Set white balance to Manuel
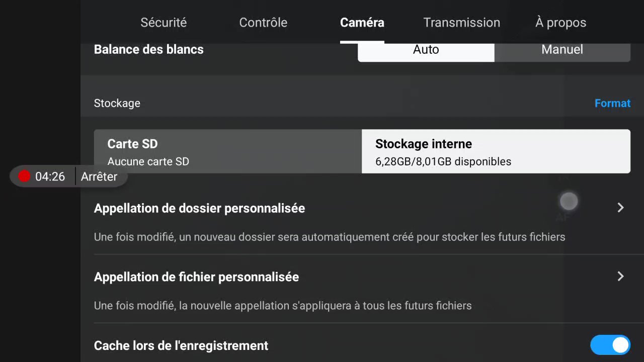This screenshot has height=362, width=644. [x=562, y=50]
